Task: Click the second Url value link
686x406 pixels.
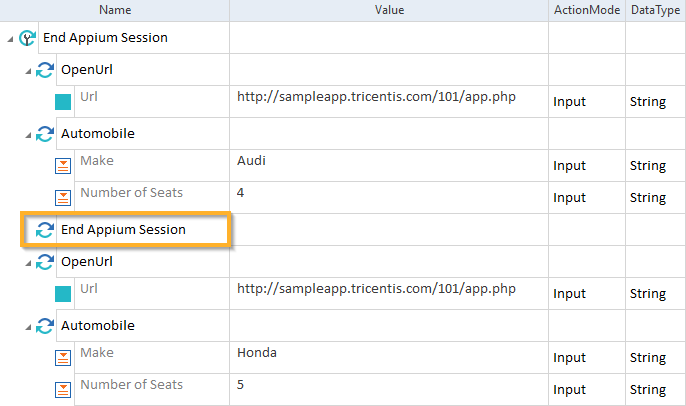Action: pos(376,289)
